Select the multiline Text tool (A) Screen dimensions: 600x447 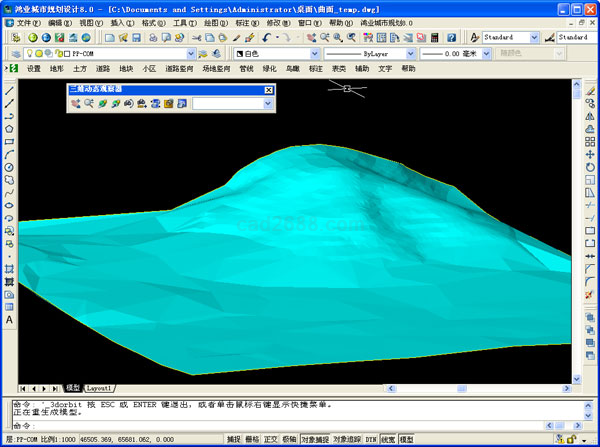pos(9,320)
